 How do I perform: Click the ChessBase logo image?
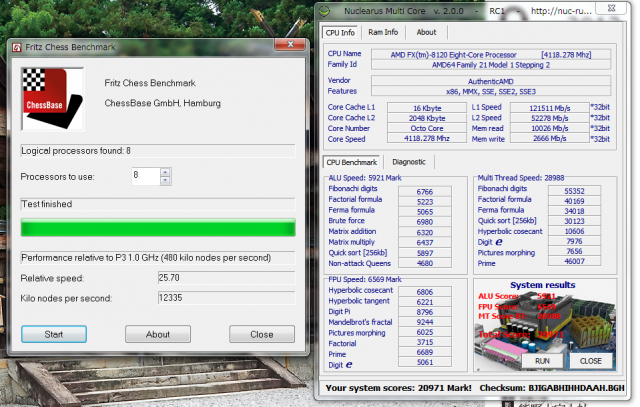(x=53, y=99)
